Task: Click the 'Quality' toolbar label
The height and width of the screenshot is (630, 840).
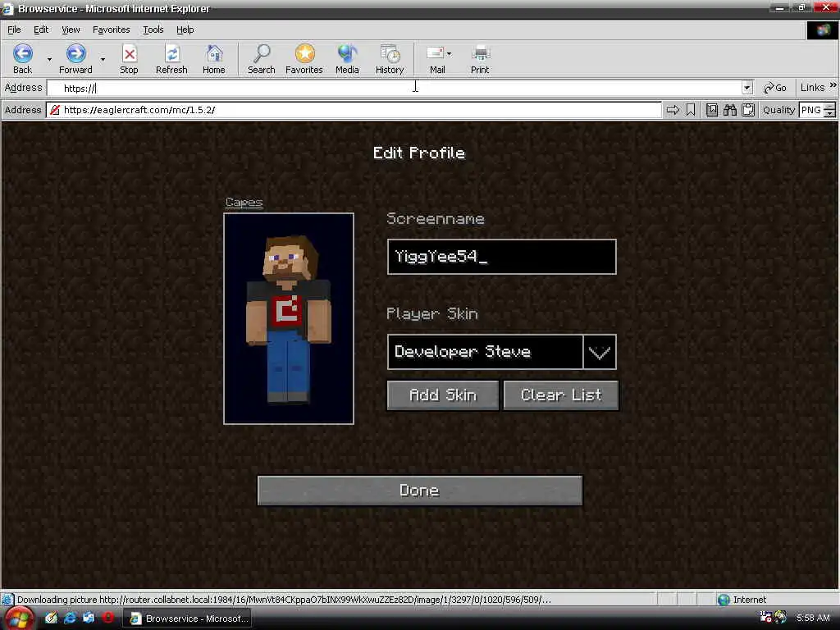Action: pos(779,110)
